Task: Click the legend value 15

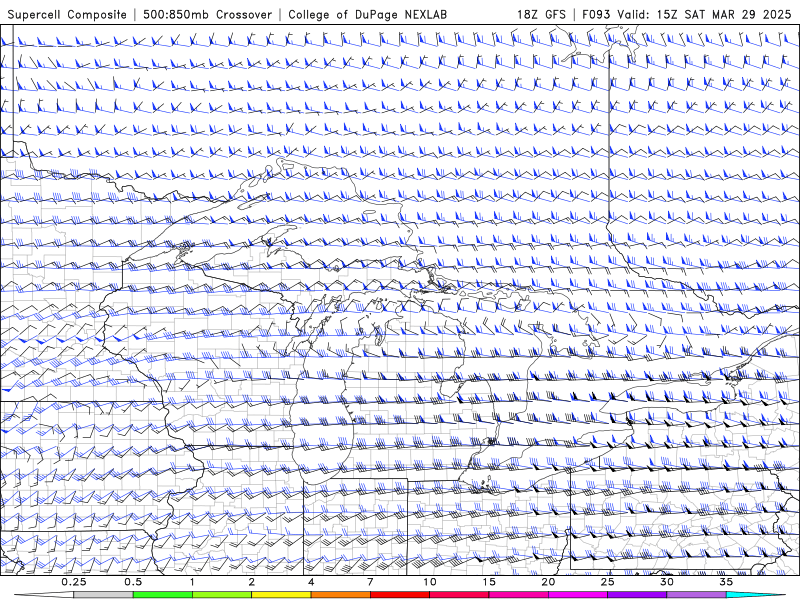Action: tap(489, 582)
